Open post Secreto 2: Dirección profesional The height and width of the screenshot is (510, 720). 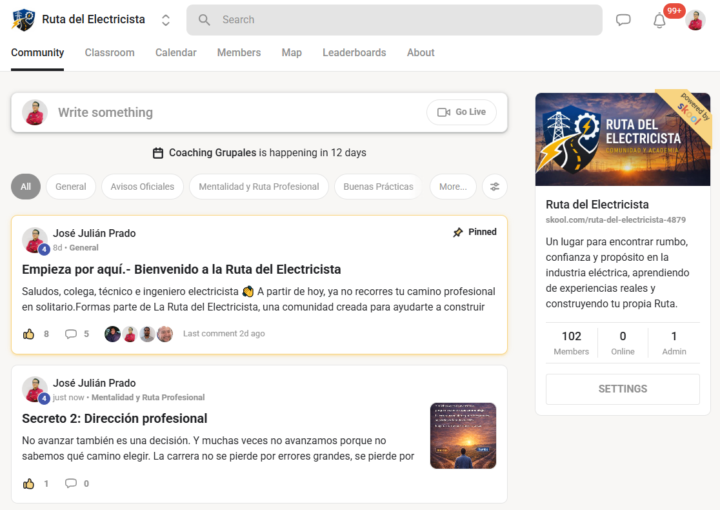click(x=115, y=418)
